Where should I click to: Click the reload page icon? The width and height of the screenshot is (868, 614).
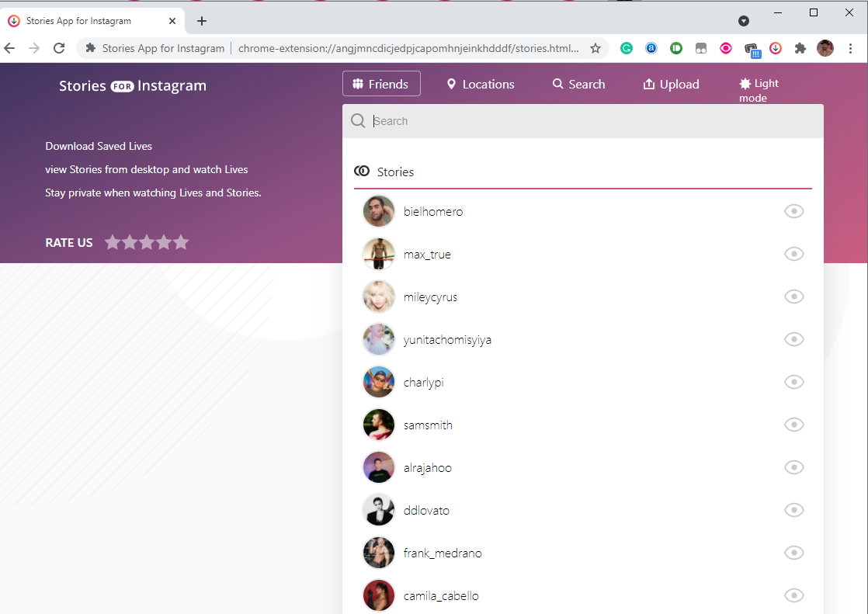click(59, 48)
